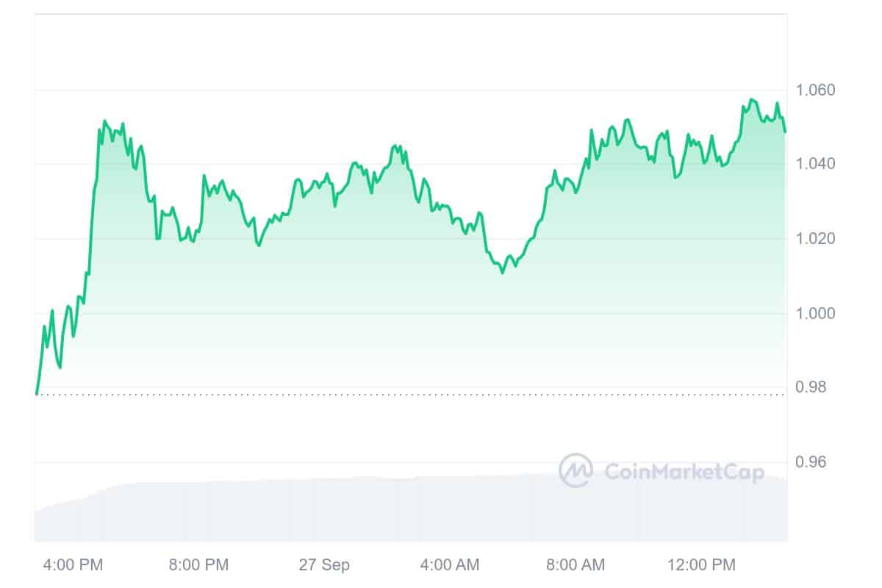
Task: Click the 1.040 price axis label
Action: tap(816, 163)
